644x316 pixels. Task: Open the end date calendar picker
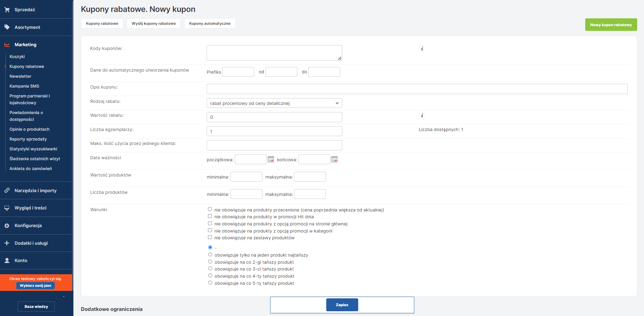[334, 160]
